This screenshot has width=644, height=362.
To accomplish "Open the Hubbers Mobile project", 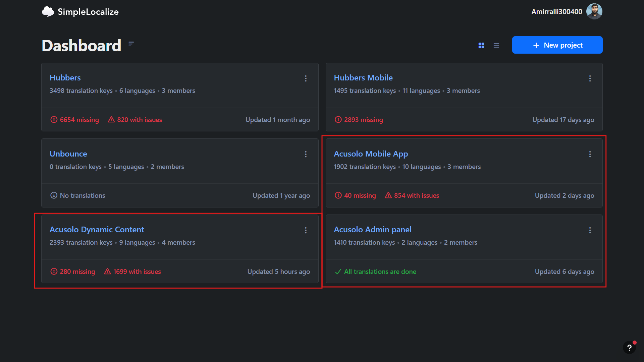I will point(363,78).
